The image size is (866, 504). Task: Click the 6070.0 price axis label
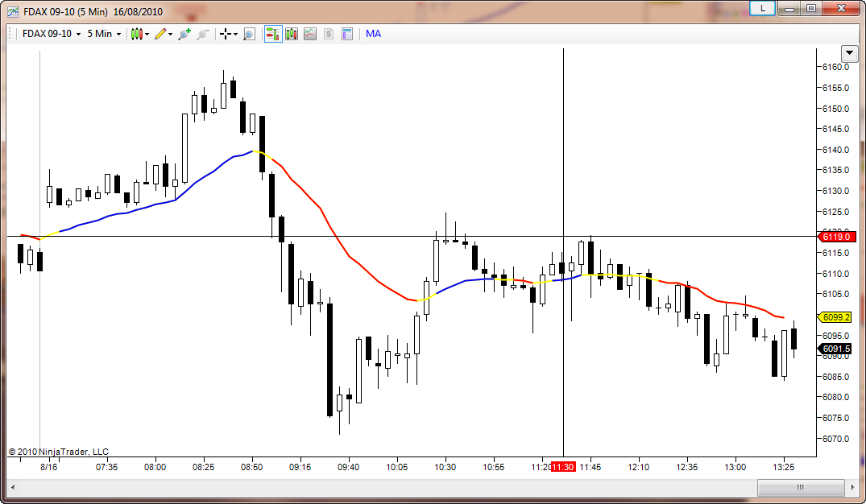coord(835,439)
